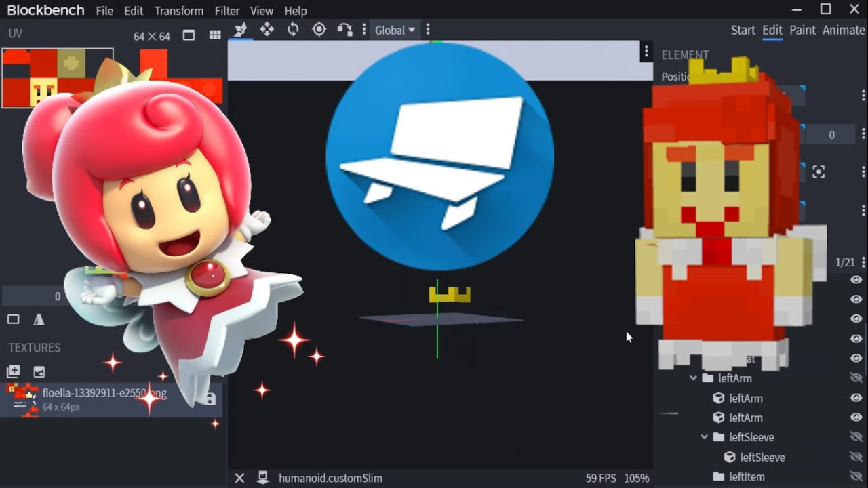Collapse the leftArm folder
The height and width of the screenshot is (488, 868).
pos(693,378)
